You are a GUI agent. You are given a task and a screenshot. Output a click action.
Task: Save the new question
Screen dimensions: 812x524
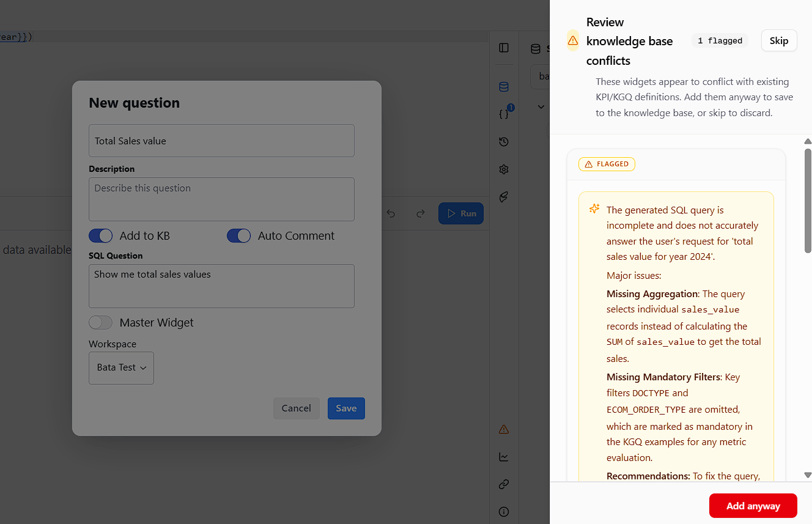pyautogui.click(x=346, y=408)
